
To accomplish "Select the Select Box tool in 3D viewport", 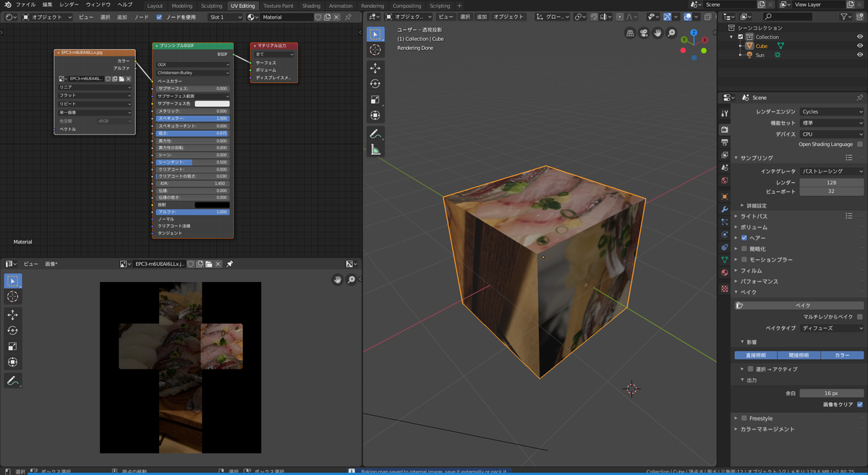I will click(375, 34).
